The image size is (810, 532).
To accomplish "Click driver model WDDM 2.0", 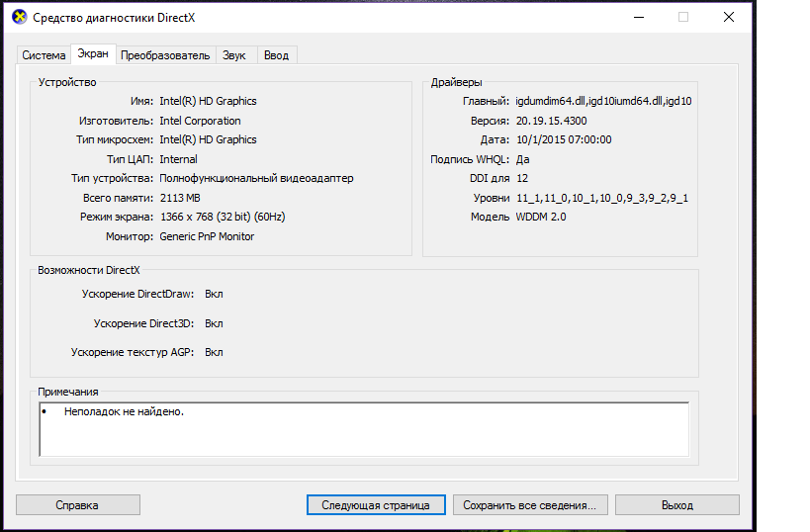I will coord(541,217).
